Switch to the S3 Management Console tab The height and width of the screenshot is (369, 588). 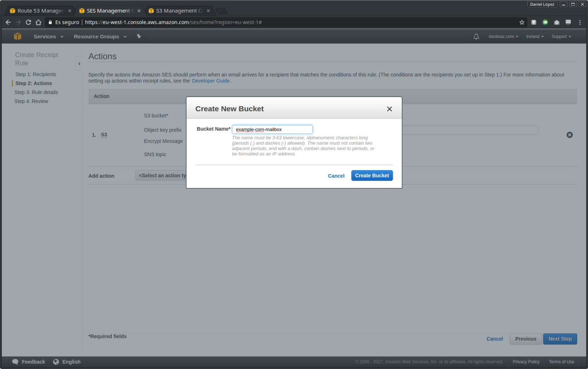(179, 10)
